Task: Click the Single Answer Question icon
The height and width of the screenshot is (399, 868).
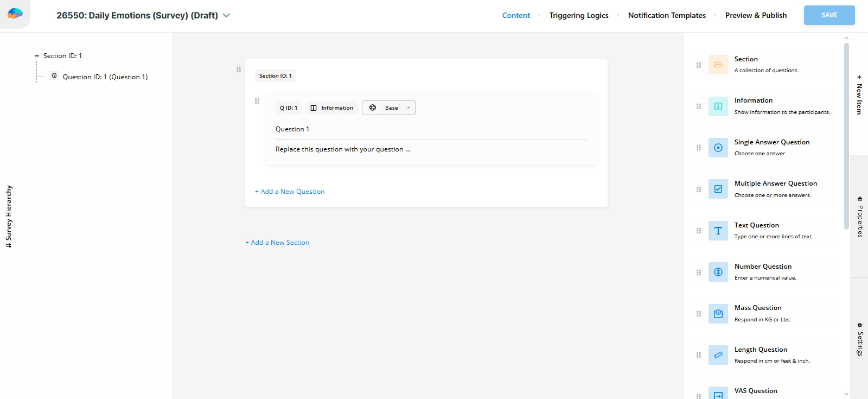Action: click(x=718, y=148)
